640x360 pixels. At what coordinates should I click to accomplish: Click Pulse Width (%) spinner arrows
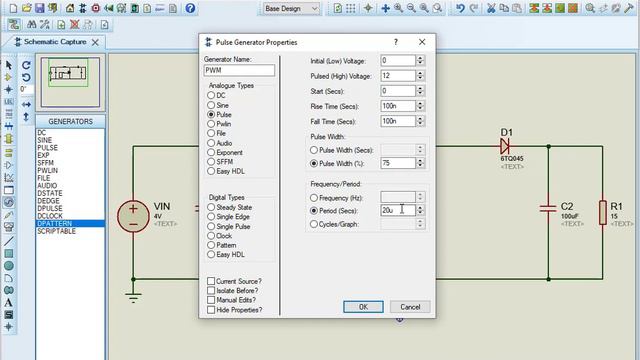coord(420,163)
